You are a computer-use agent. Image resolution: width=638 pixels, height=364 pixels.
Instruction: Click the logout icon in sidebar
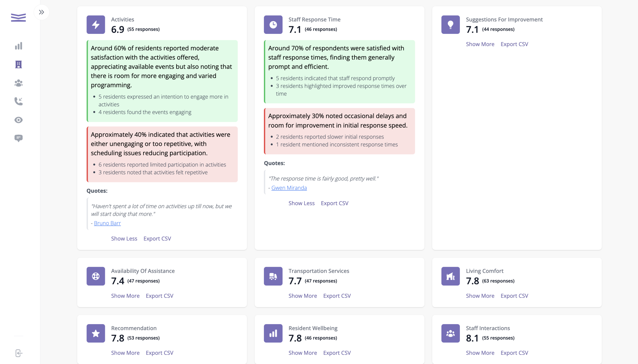[19, 353]
